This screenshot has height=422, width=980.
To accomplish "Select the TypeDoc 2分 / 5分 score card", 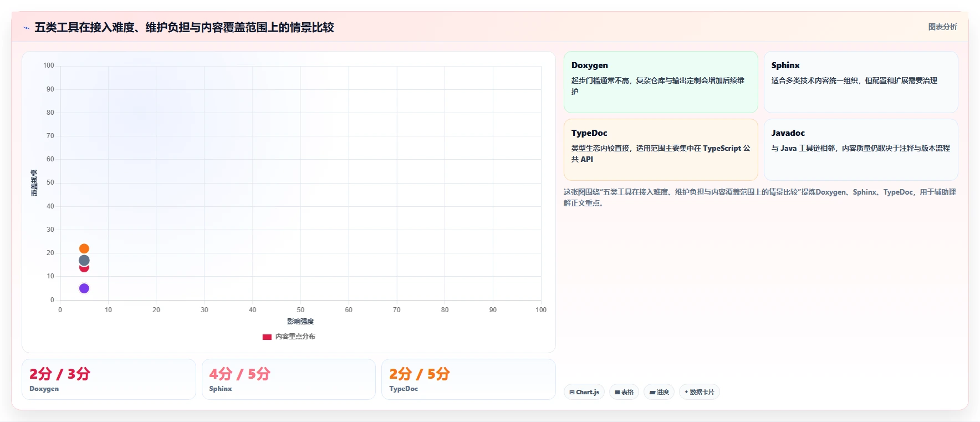I will 468,379.
